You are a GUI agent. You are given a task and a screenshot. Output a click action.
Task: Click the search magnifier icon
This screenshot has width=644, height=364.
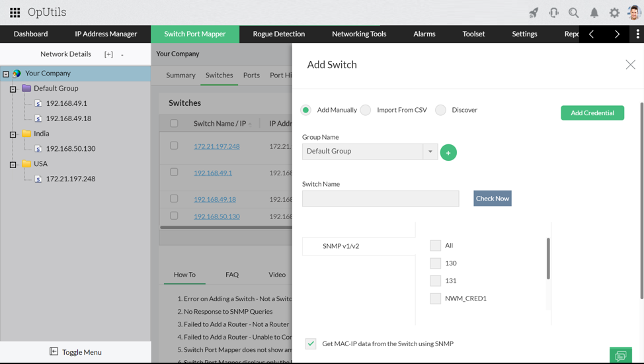(573, 13)
